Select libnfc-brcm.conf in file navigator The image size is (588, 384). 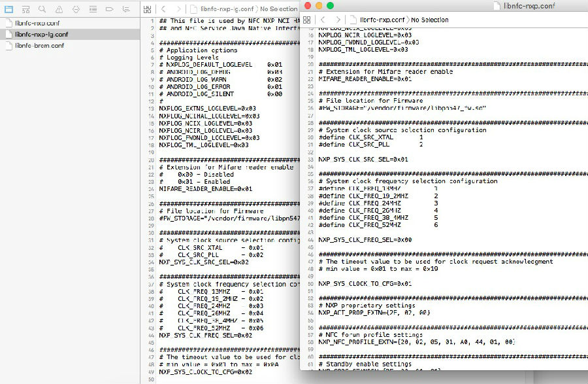[39, 45]
